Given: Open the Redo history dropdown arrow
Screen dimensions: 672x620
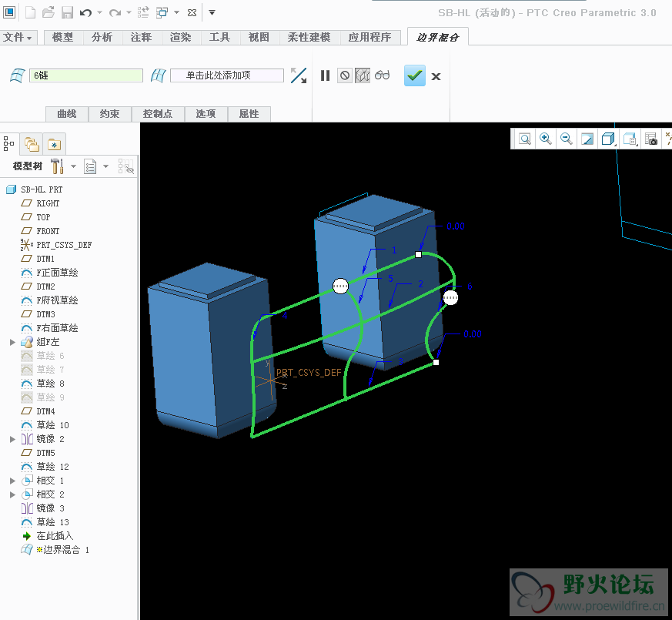Looking at the screenshot, I should point(129,12).
